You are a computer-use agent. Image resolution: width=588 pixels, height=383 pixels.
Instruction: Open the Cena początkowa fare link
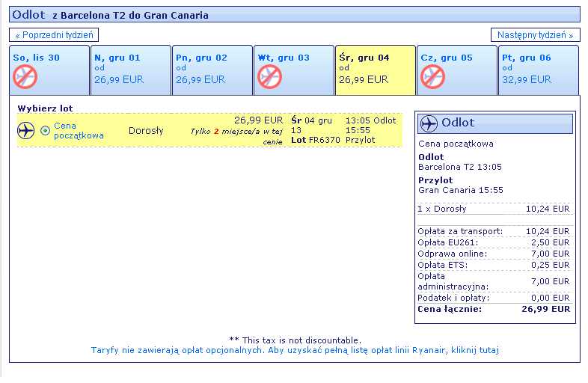pyautogui.click(x=79, y=131)
